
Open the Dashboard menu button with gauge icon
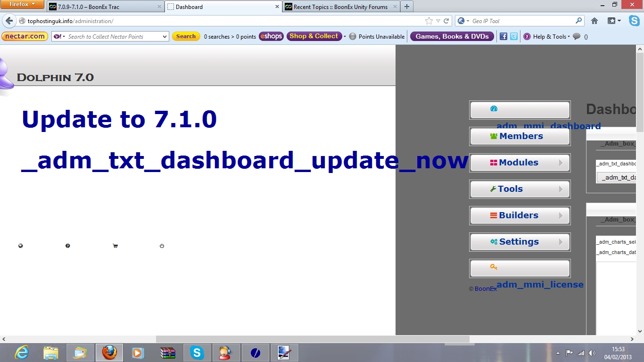pos(520,110)
